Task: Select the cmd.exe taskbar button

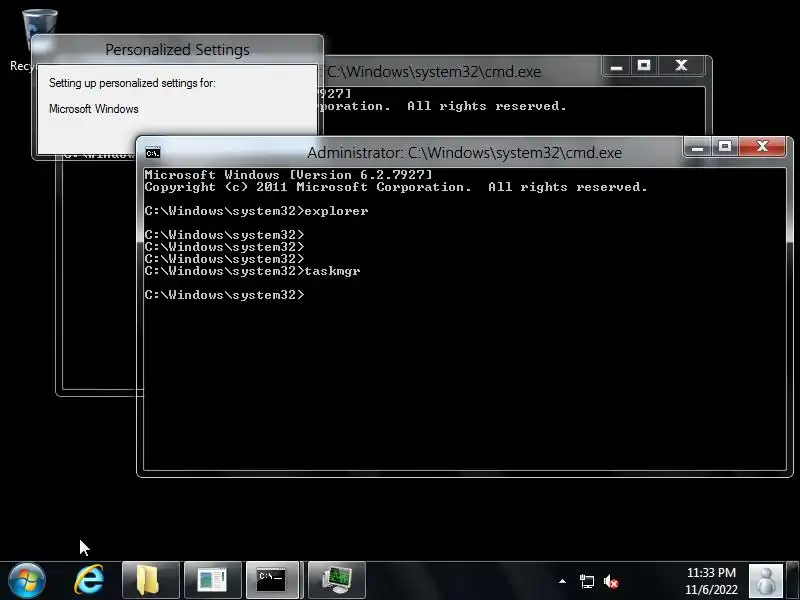Action: click(272, 581)
